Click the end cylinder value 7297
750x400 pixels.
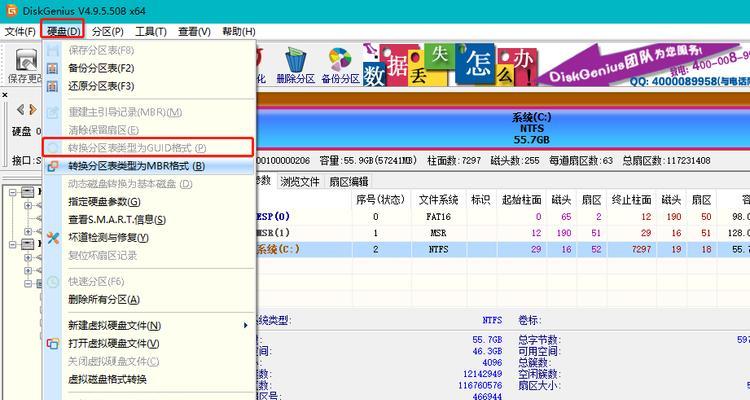641,249
